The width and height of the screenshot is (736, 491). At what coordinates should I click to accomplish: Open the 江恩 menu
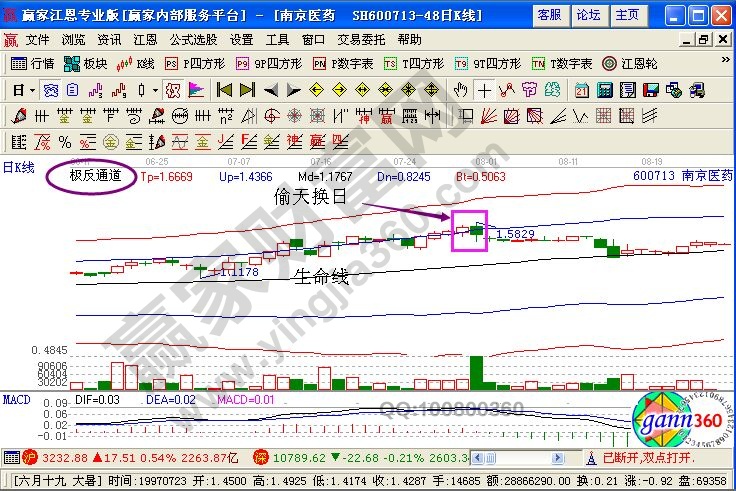click(145, 40)
